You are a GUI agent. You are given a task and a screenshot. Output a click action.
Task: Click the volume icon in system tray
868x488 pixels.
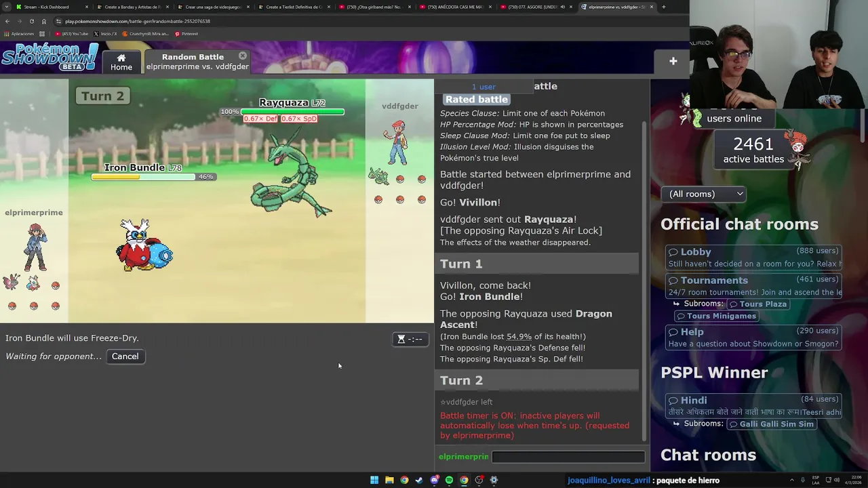837,480
